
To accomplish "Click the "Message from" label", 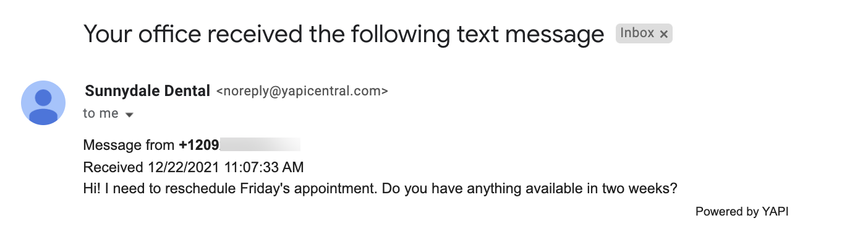I will pyautogui.click(x=129, y=146).
